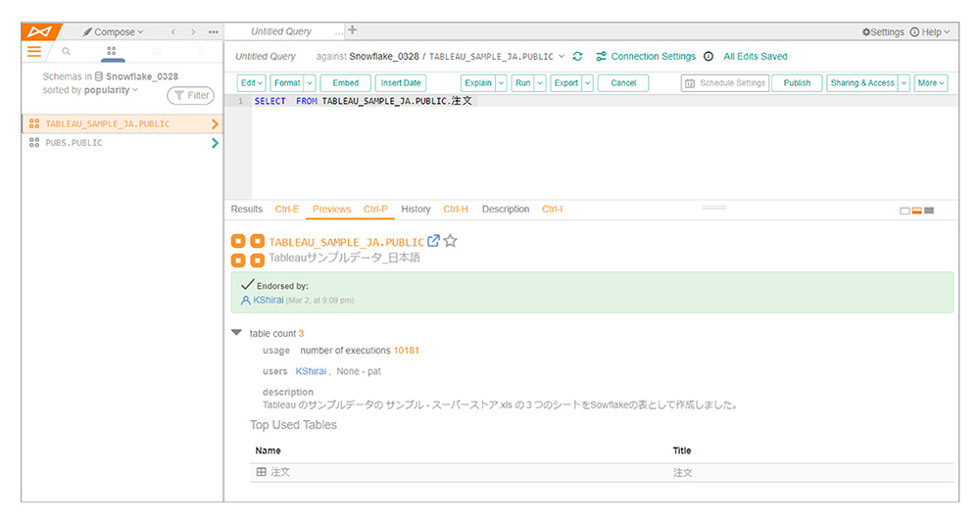Open the hamburger menu in the sidebar
The image size is (980, 524).
(34, 52)
